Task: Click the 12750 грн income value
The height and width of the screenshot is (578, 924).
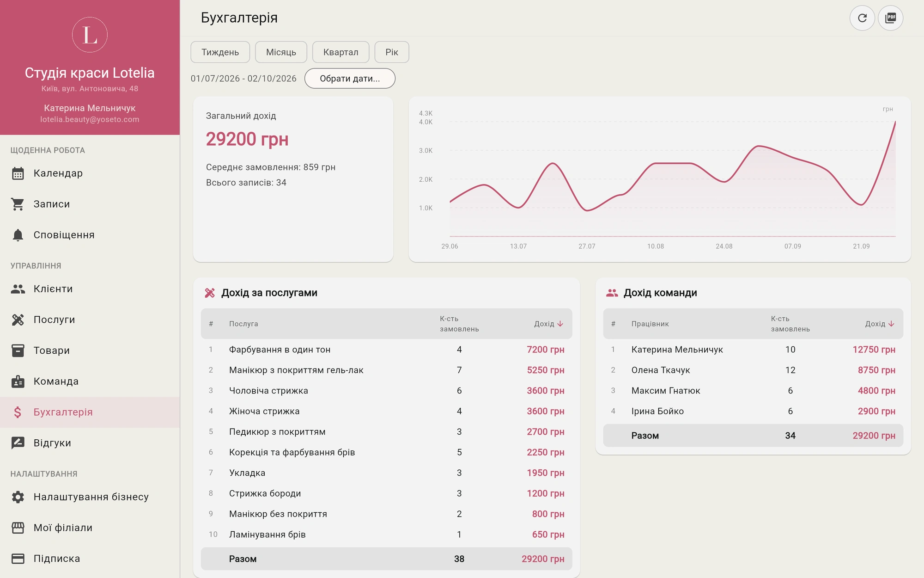Action: point(874,350)
